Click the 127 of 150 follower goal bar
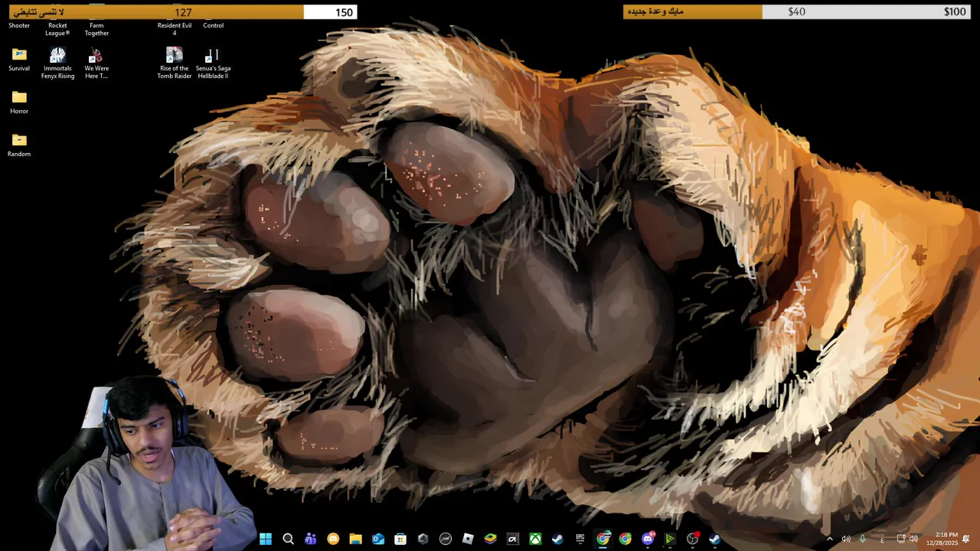Screen dimensions: 980x551 coord(183,12)
